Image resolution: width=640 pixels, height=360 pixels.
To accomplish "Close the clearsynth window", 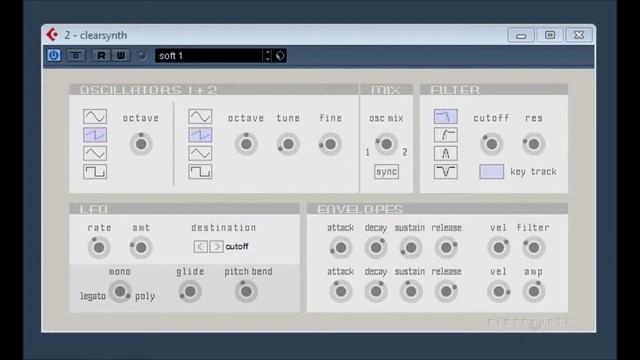I will [579, 35].
